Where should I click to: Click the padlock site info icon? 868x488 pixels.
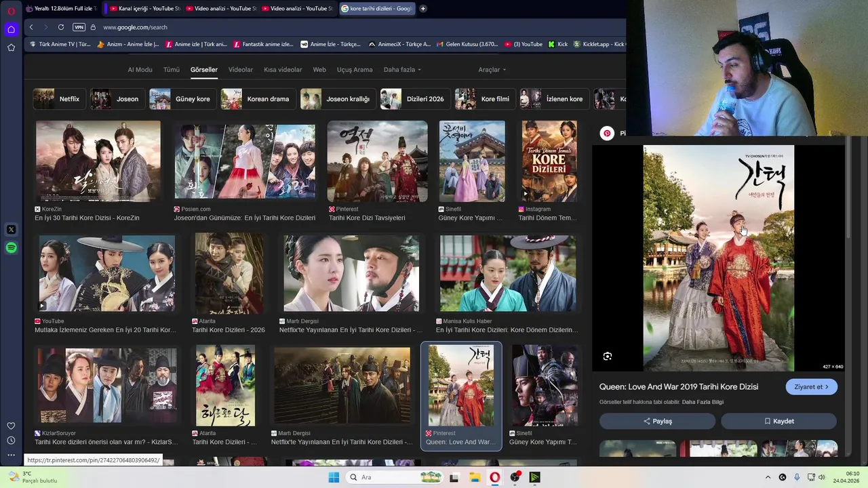point(93,27)
